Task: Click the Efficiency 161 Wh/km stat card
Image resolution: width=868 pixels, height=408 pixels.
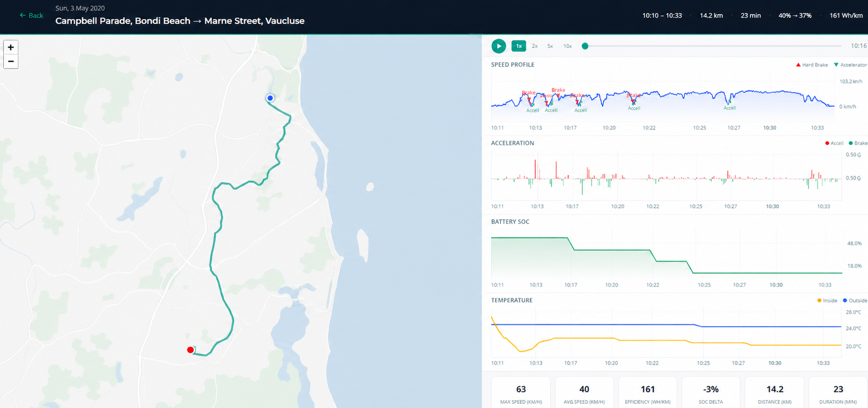Action: (648, 393)
